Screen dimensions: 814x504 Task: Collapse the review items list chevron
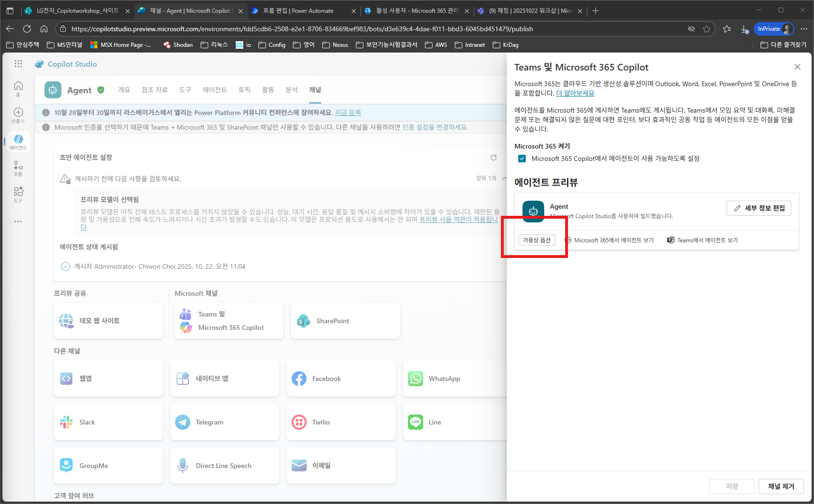(504, 178)
